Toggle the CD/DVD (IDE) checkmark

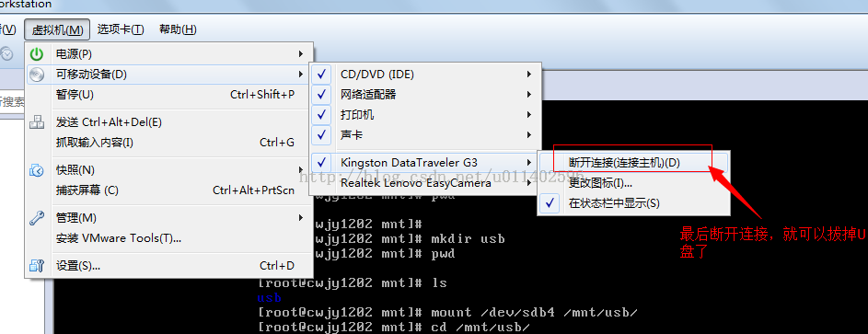322,75
